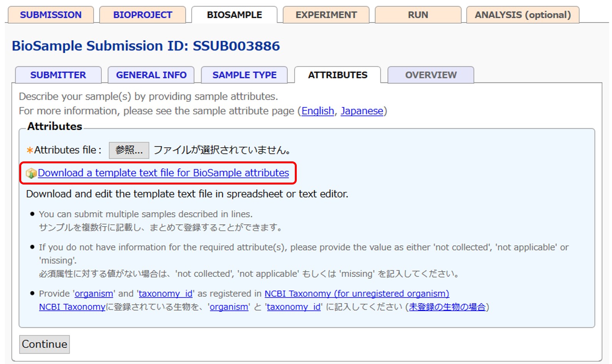Screen dimensions: 612x364
Task: Open the SUBMISSION top tab
Action: point(50,15)
